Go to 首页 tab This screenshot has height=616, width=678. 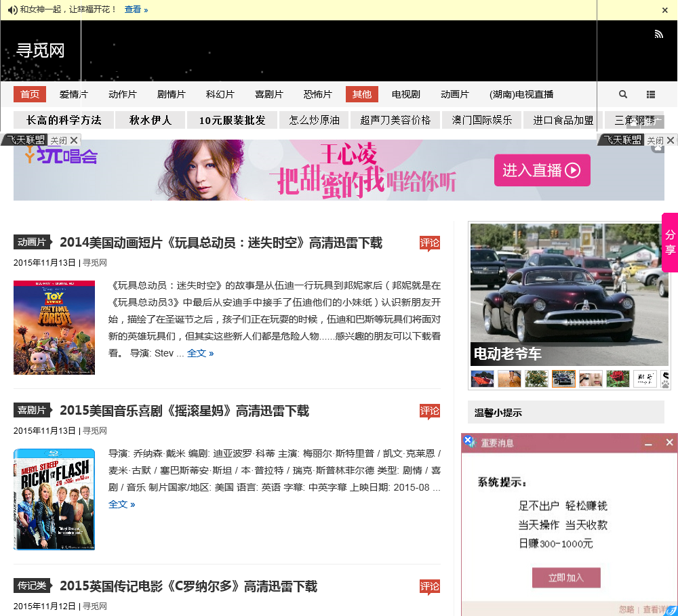[30, 94]
